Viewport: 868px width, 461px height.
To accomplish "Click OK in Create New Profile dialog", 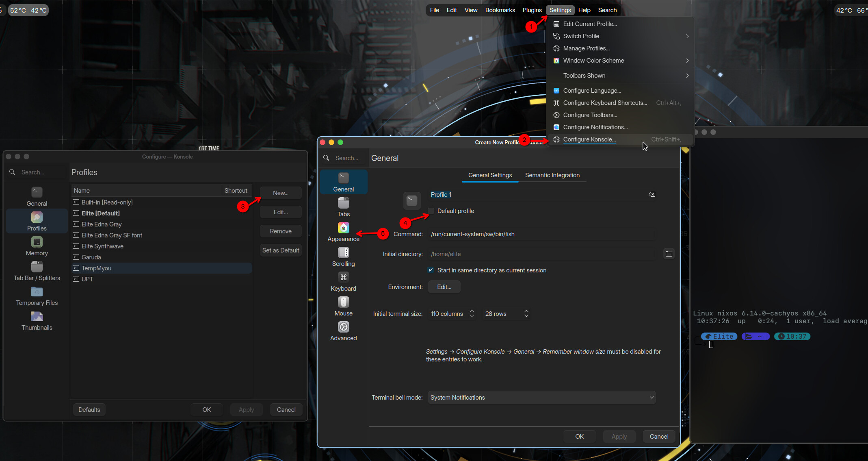I will 579,437.
